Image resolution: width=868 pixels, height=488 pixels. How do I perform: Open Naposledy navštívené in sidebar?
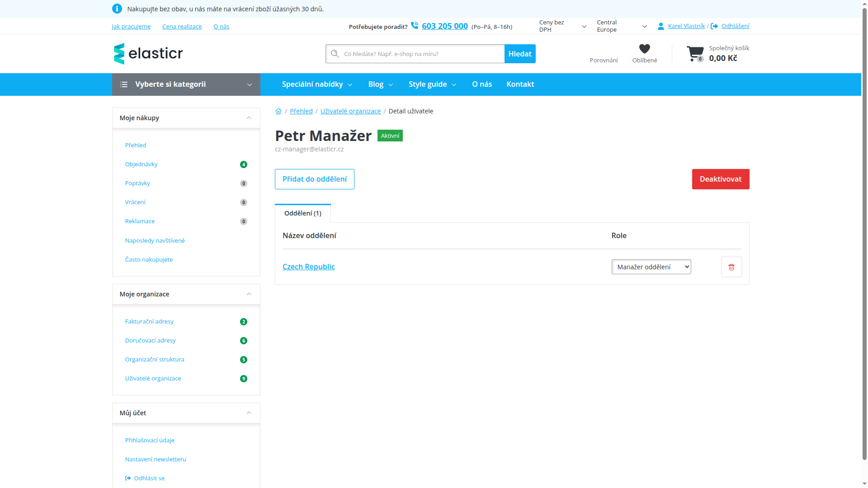155,241
